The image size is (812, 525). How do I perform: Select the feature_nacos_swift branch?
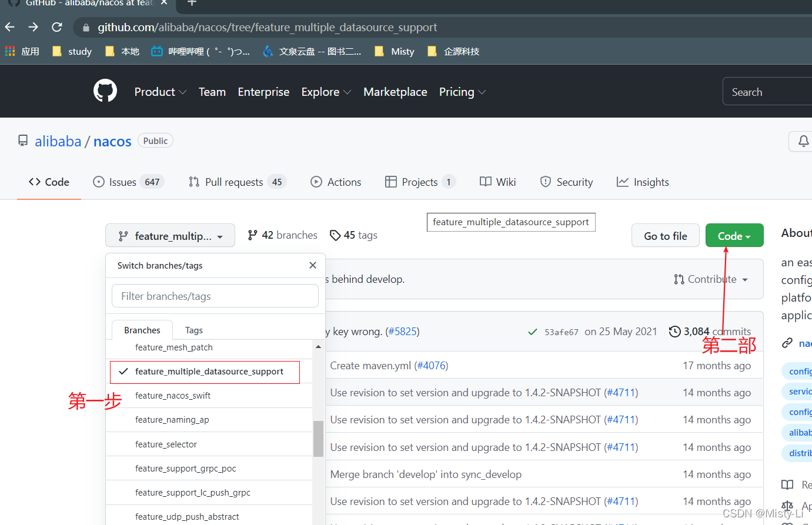tap(209, 396)
